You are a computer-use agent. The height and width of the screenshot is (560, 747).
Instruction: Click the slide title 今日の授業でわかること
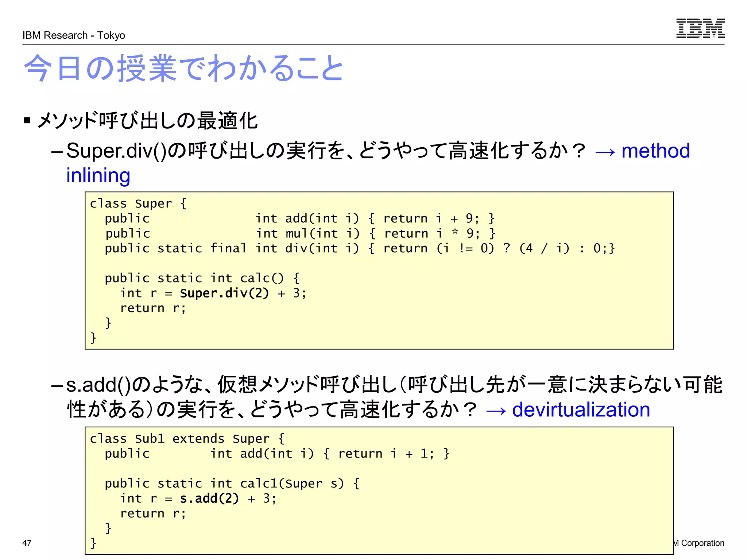point(184,68)
